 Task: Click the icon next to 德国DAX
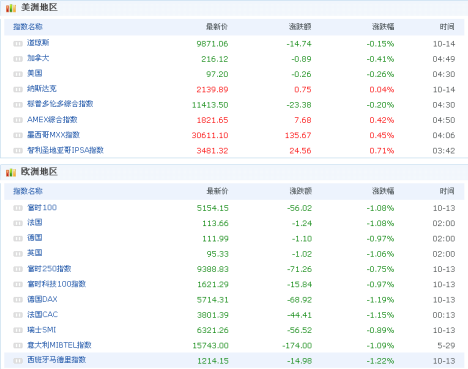pos(18,300)
